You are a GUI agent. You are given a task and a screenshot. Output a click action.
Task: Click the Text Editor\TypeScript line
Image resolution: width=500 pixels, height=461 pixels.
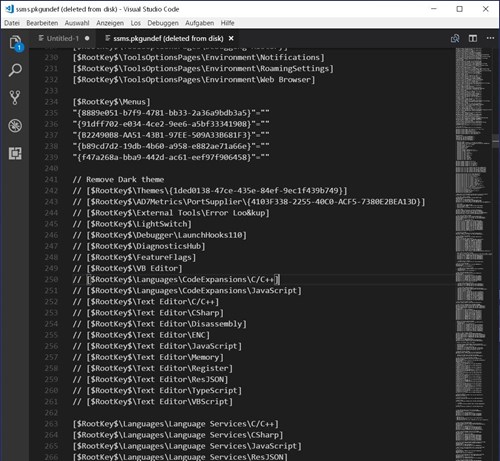point(157,390)
